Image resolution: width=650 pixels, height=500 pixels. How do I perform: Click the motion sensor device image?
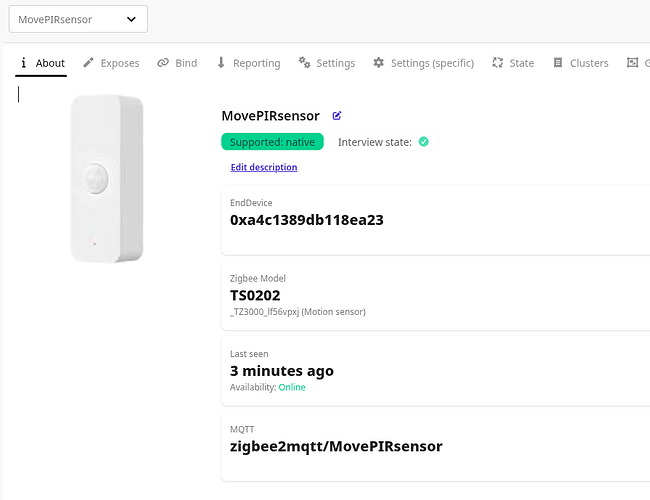point(107,179)
